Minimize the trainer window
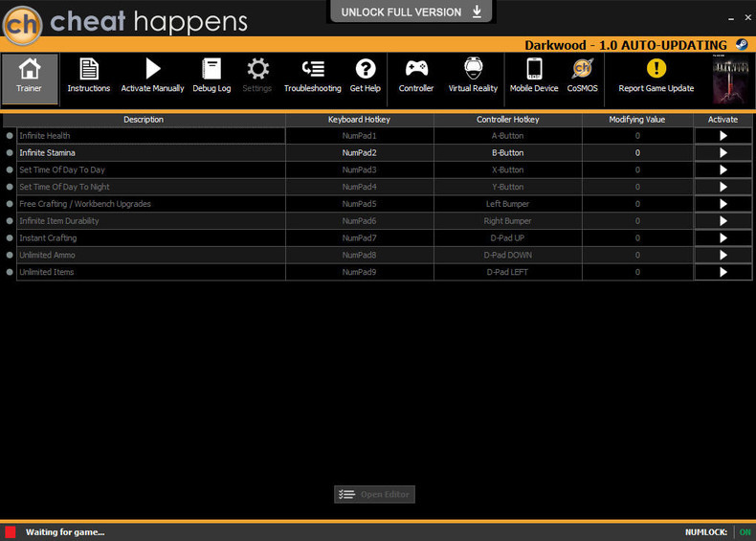 coord(731,18)
